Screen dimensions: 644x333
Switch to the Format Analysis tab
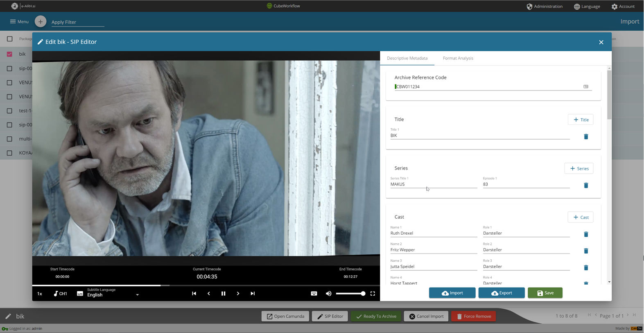(458, 58)
